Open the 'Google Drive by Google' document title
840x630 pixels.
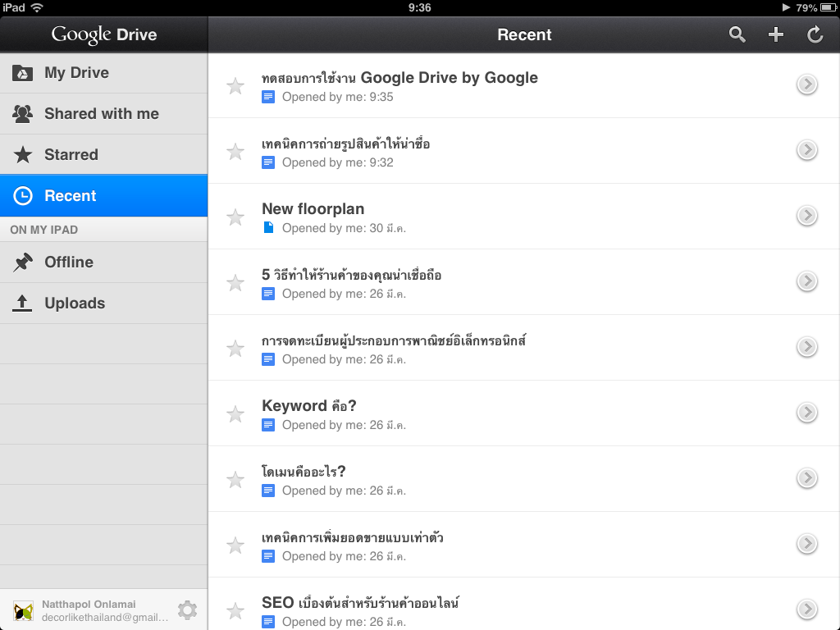coord(399,78)
